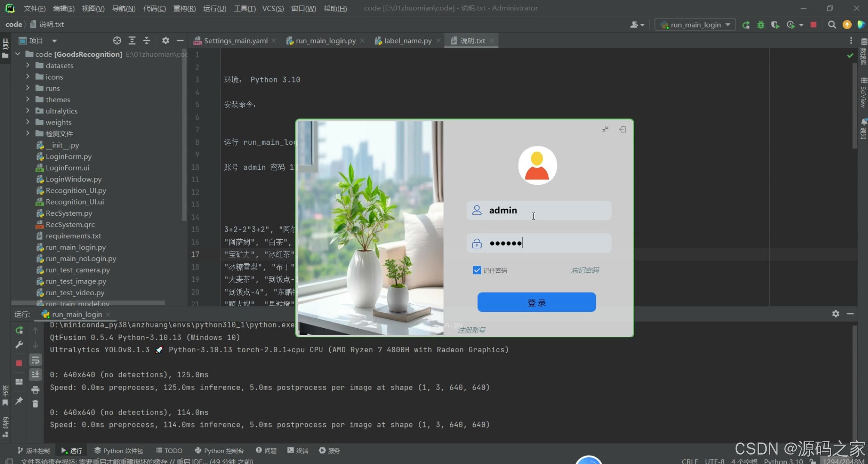Click the blue 登录 button
This screenshot has height=464, width=868.
tap(536, 302)
